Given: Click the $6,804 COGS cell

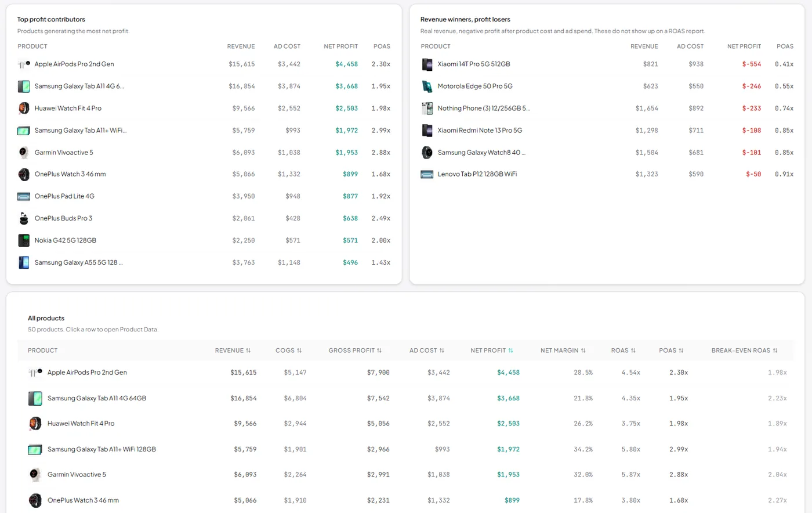Looking at the screenshot, I should 295,398.
